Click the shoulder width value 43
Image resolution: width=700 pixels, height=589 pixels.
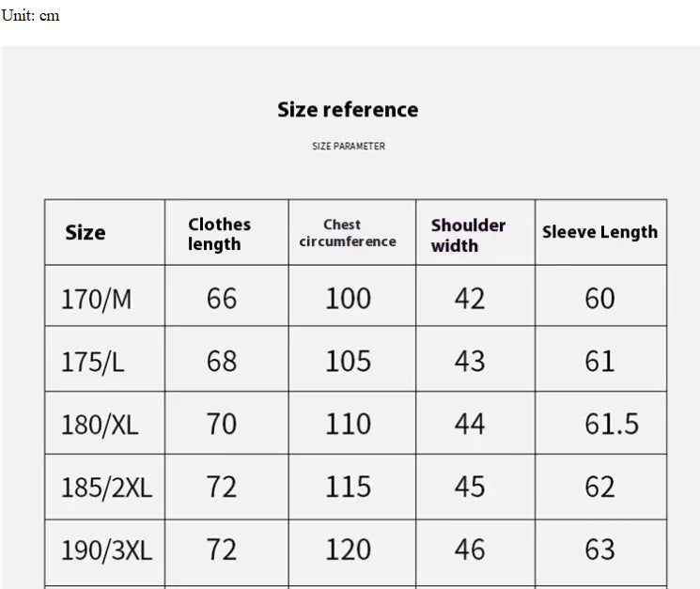coord(470,362)
